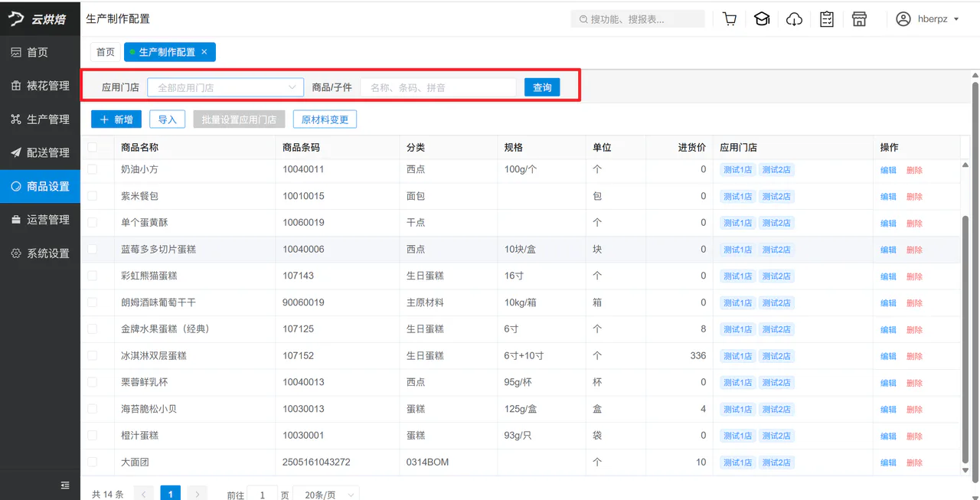Click the 新增 button
980x500 pixels.
[x=116, y=119]
